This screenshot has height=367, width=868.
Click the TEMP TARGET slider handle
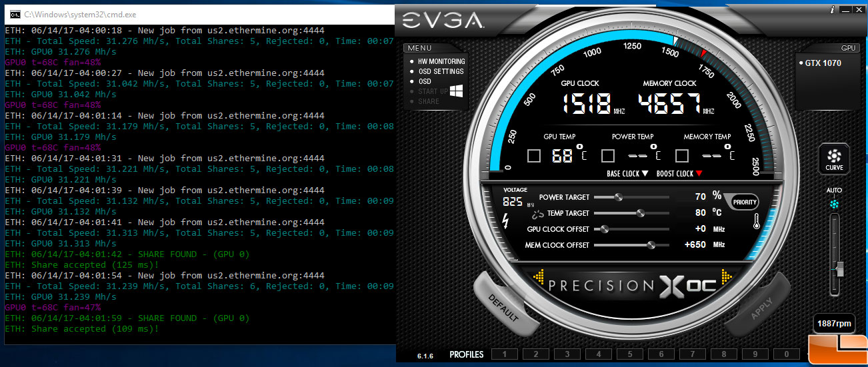641,213
